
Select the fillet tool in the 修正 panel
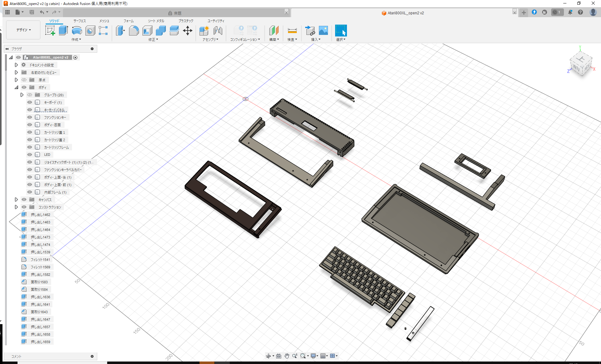point(134,31)
